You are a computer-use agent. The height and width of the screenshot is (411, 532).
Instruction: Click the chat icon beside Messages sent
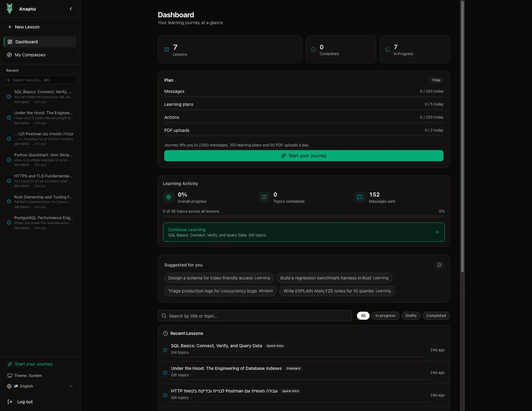click(360, 197)
